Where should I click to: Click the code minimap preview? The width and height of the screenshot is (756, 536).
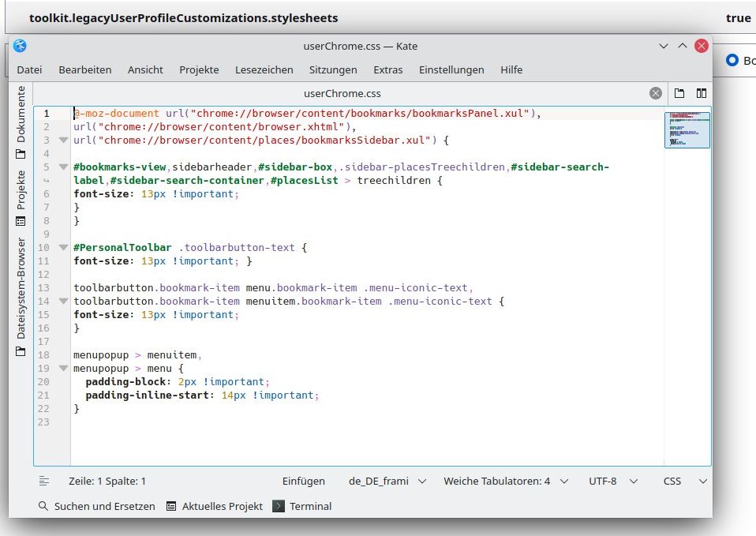[x=687, y=129]
